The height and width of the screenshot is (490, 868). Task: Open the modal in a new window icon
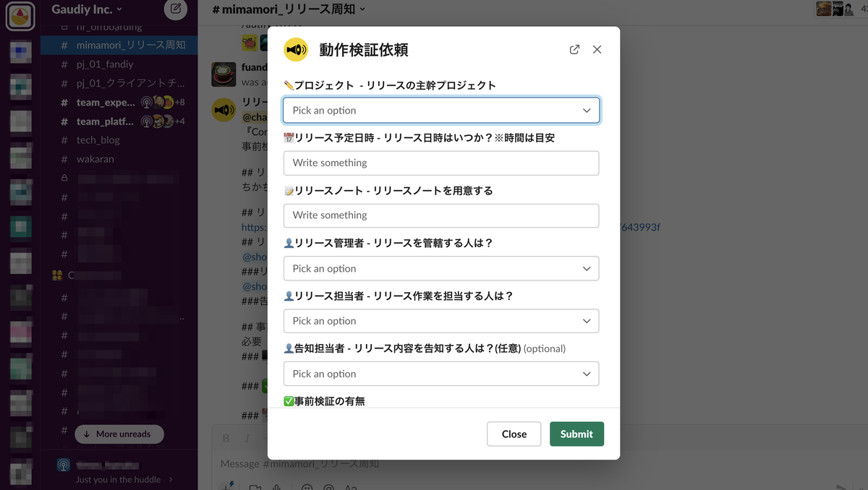(x=574, y=50)
